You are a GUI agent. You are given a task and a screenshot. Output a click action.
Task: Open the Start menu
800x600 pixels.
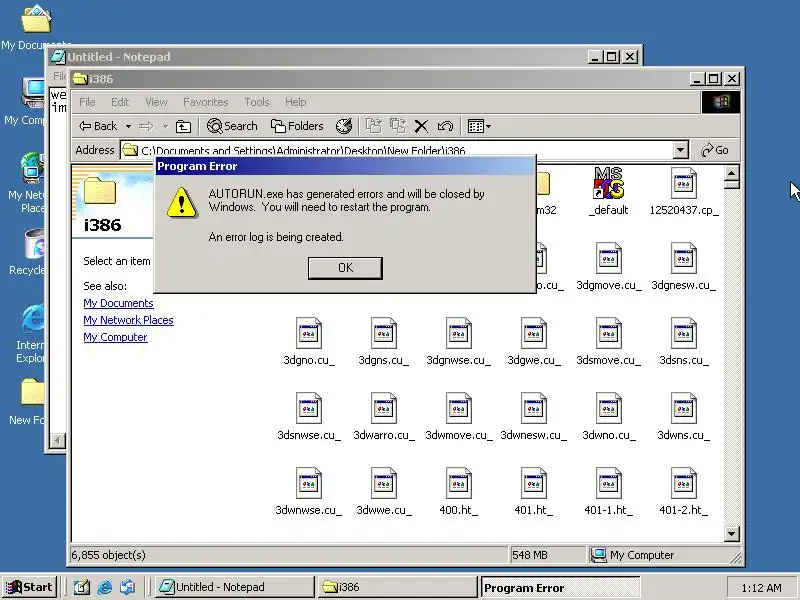29,587
